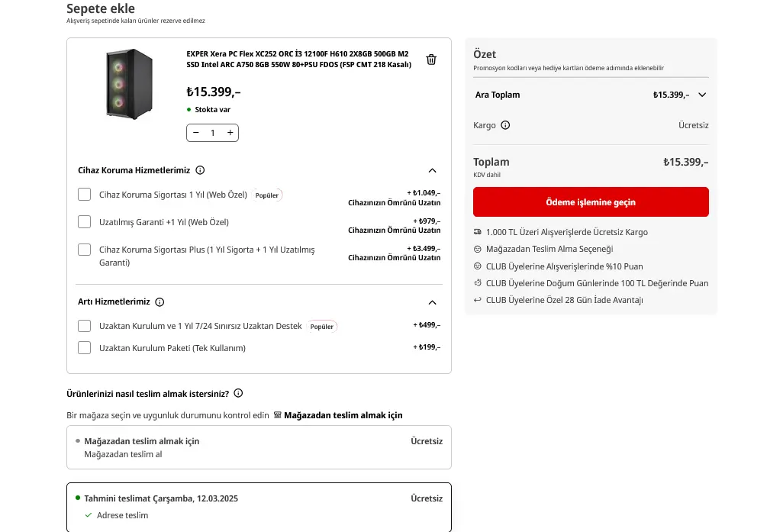Click Popüler badge on Uzaktan Kurulum Destek
783x532 pixels.
[x=321, y=327]
